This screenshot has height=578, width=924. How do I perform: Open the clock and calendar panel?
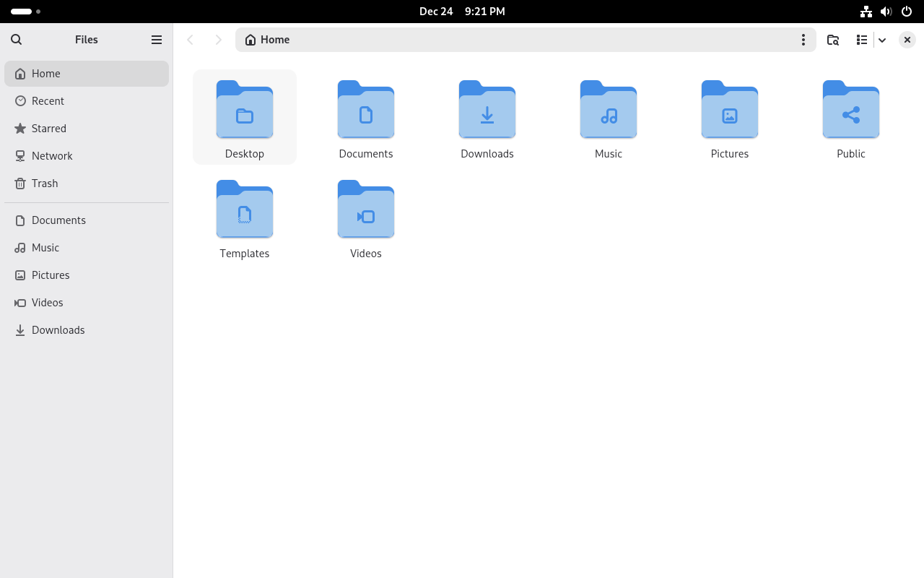coord(462,12)
